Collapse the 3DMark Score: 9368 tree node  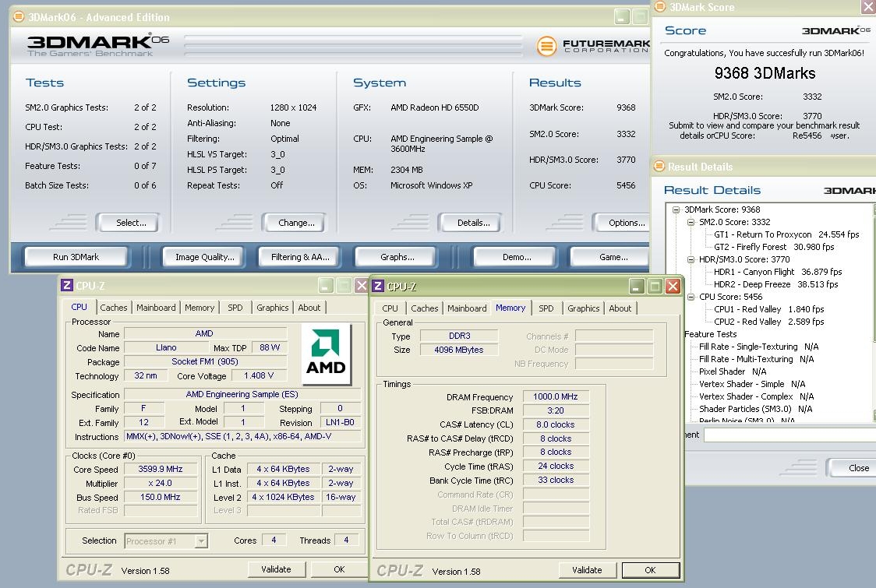676,210
